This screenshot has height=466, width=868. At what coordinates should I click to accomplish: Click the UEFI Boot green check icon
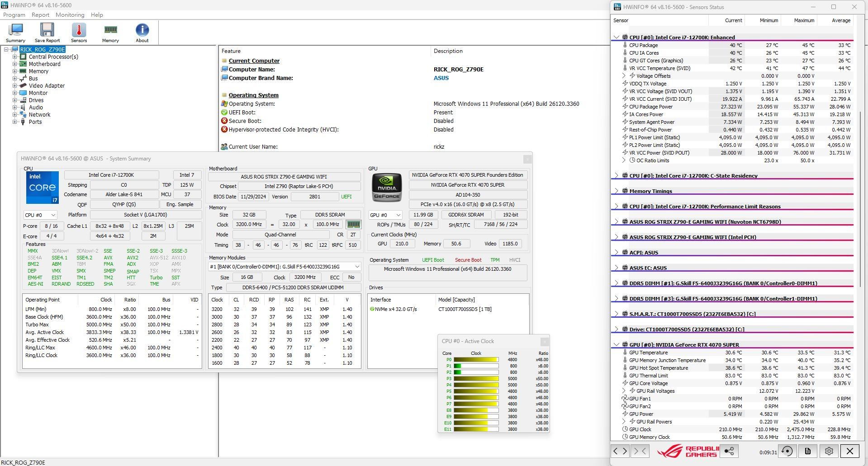[x=224, y=112]
